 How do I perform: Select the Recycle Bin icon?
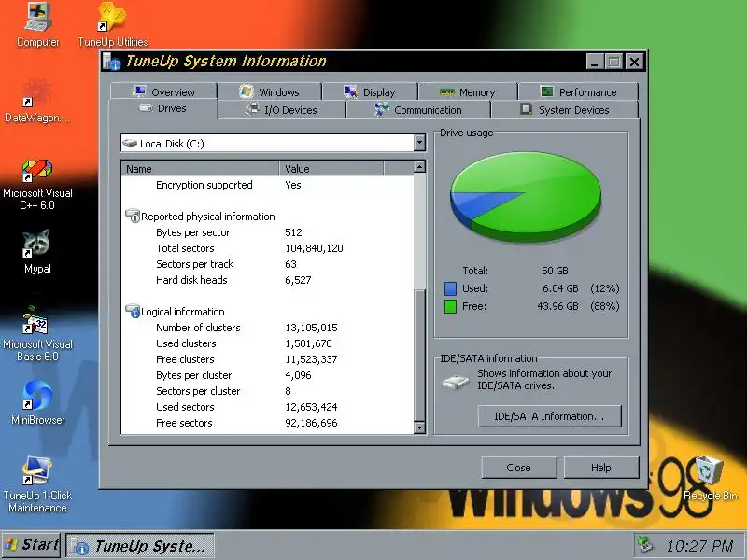(710, 478)
